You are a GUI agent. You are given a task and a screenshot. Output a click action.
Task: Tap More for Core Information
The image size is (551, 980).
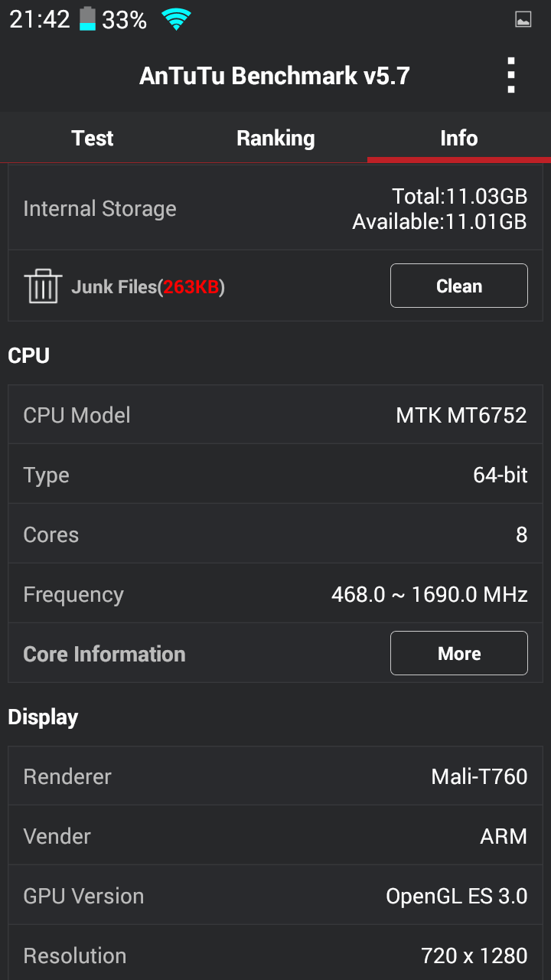click(458, 653)
